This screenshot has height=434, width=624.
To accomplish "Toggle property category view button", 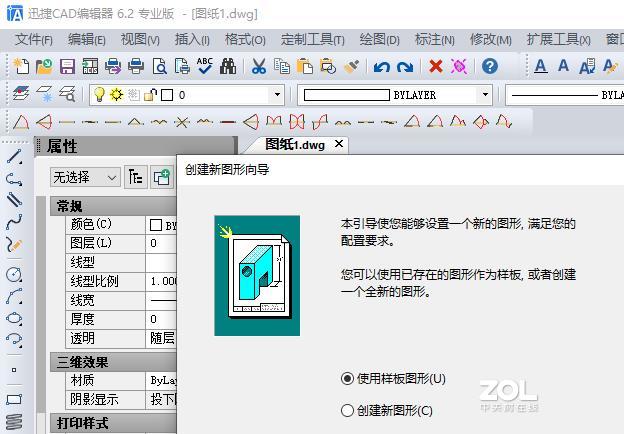I will pos(136,177).
